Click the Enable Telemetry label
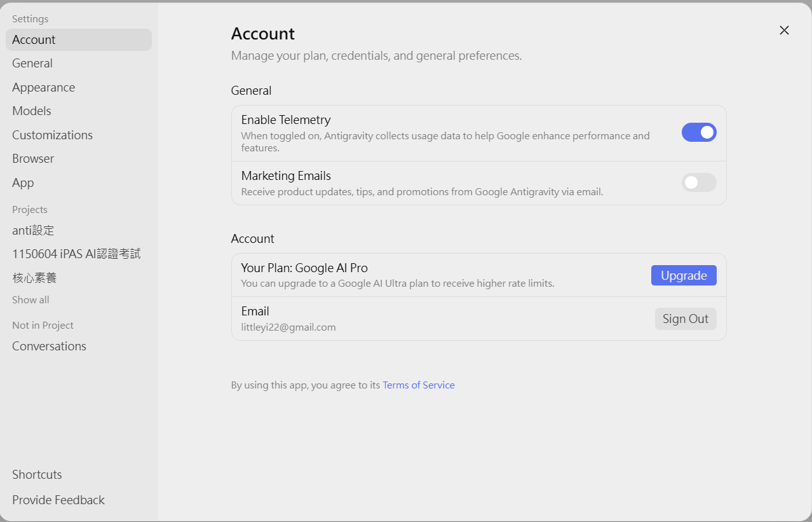This screenshot has height=522, width=812. [286, 120]
